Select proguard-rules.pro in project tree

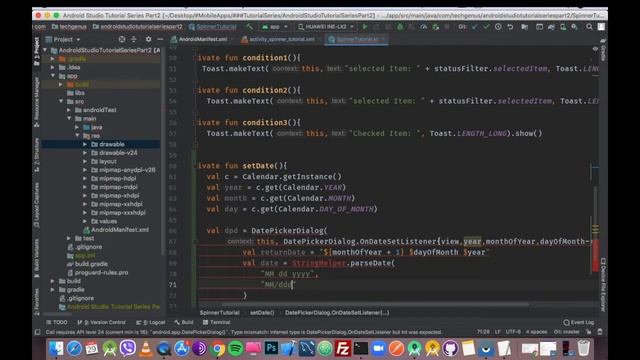pos(98,273)
